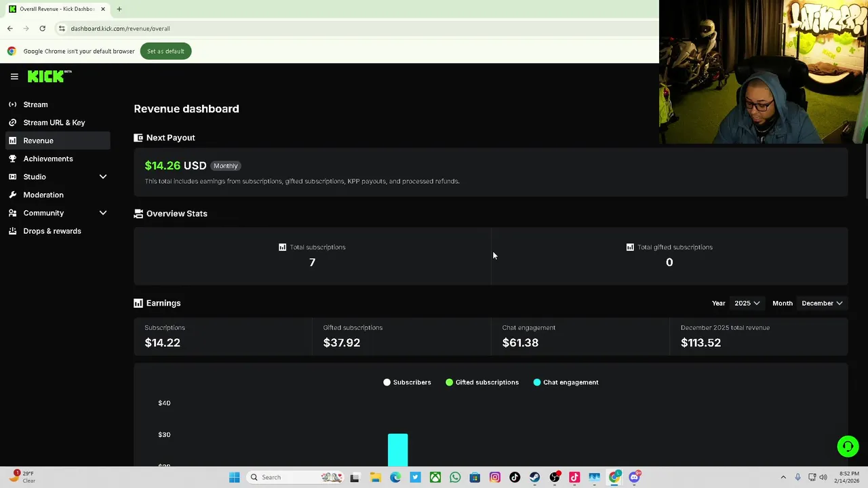Open the Year 2025 dropdown
The image size is (868, 488).
pos(747,303)
